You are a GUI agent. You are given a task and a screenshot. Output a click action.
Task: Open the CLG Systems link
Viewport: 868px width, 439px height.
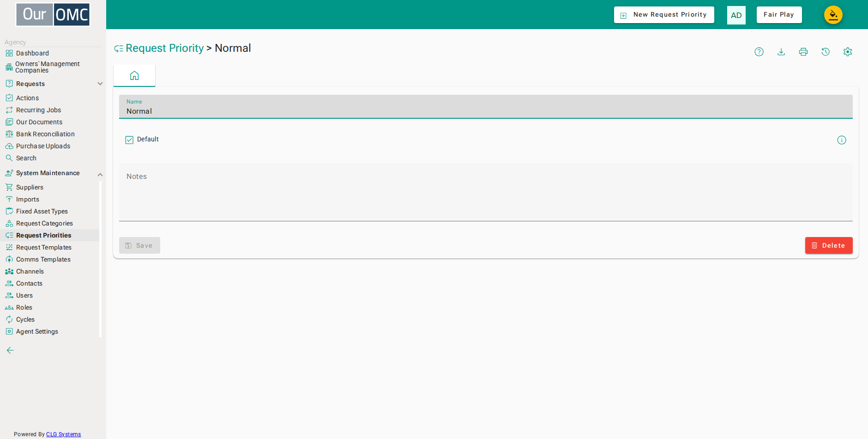pyautogui.click(x=63, y=434)
